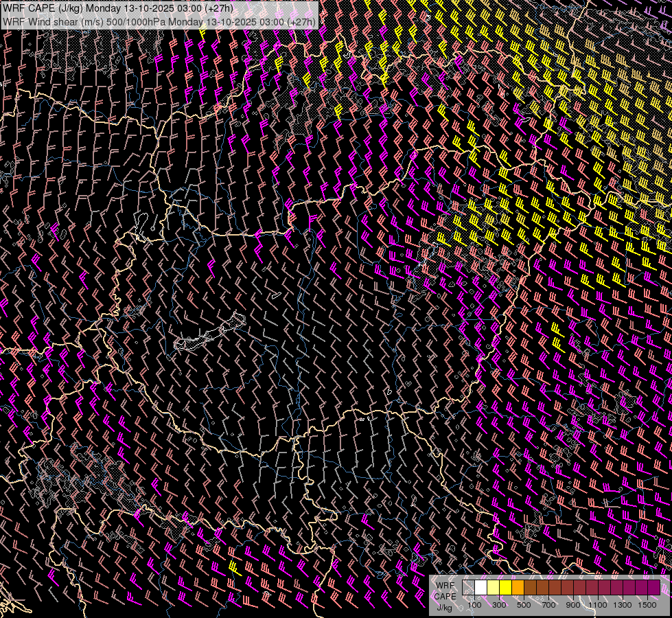Click the leftmost transparent CAPE legend swatch
672x618 pixels.
(x=469, y=588)
